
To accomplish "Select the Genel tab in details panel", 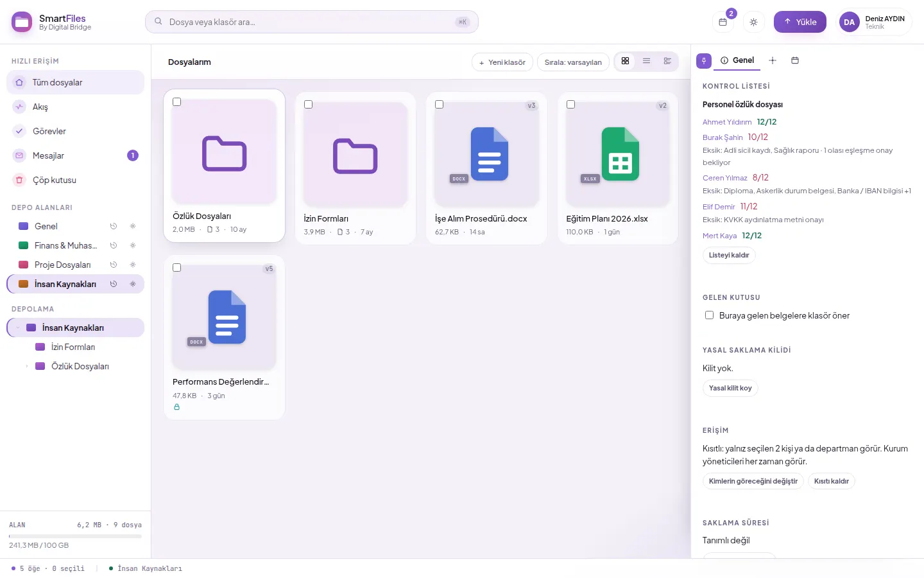I will tap(737, 60).
